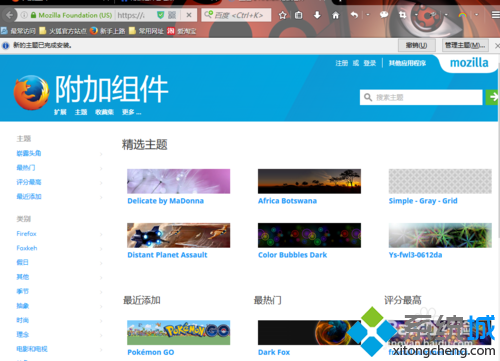The width and height of the screenshot is (500, 361).
Task: Click Color Bubbles Dark theme thumbnail
Action: pyautogui.click(x=309, y=235)
